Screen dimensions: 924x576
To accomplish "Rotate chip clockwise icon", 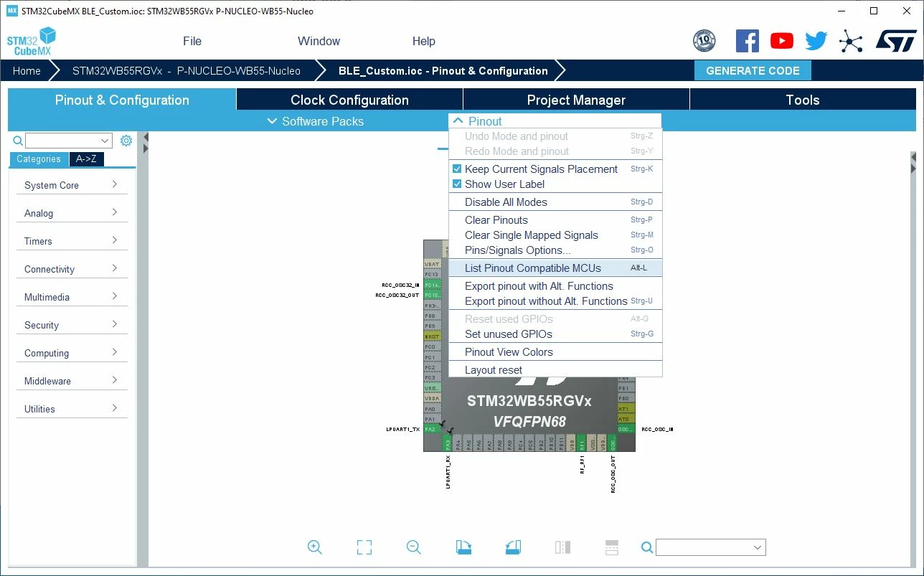I will pos(463,547).
